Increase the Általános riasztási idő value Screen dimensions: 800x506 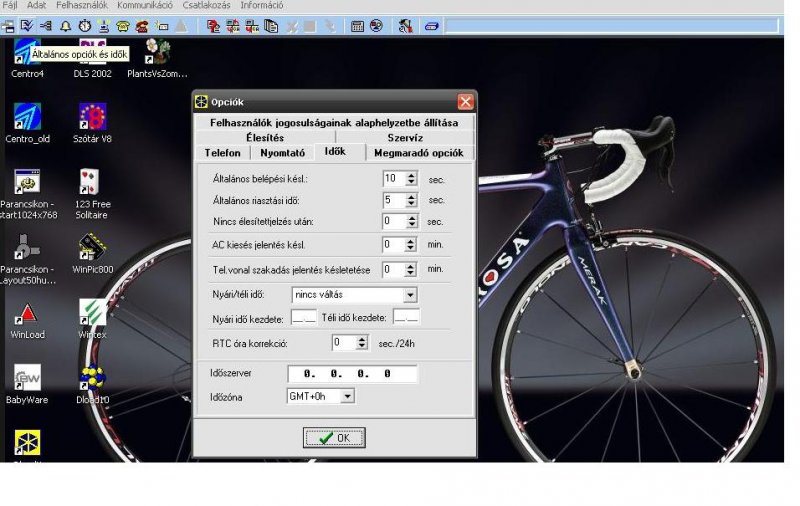click(x=411, y=196)
